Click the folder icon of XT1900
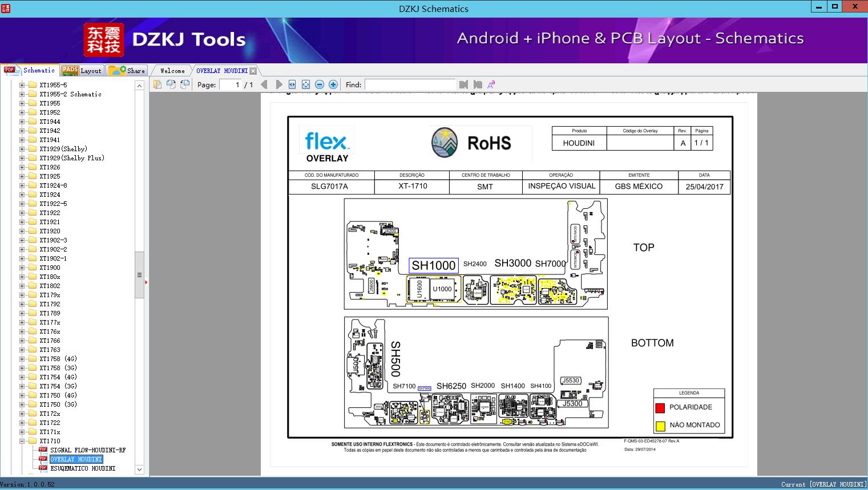The height and width of the screenshot is (490, 868). (x=33, y=268)
